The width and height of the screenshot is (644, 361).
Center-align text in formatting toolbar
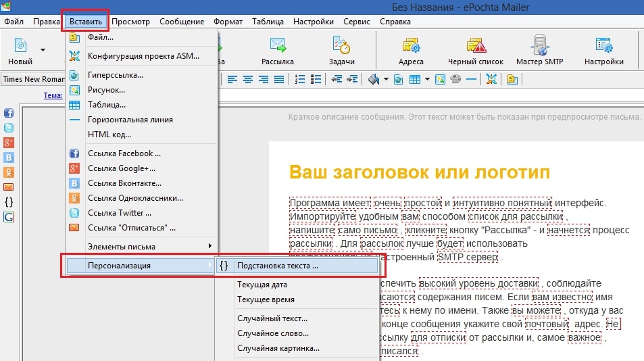[247, 79]
